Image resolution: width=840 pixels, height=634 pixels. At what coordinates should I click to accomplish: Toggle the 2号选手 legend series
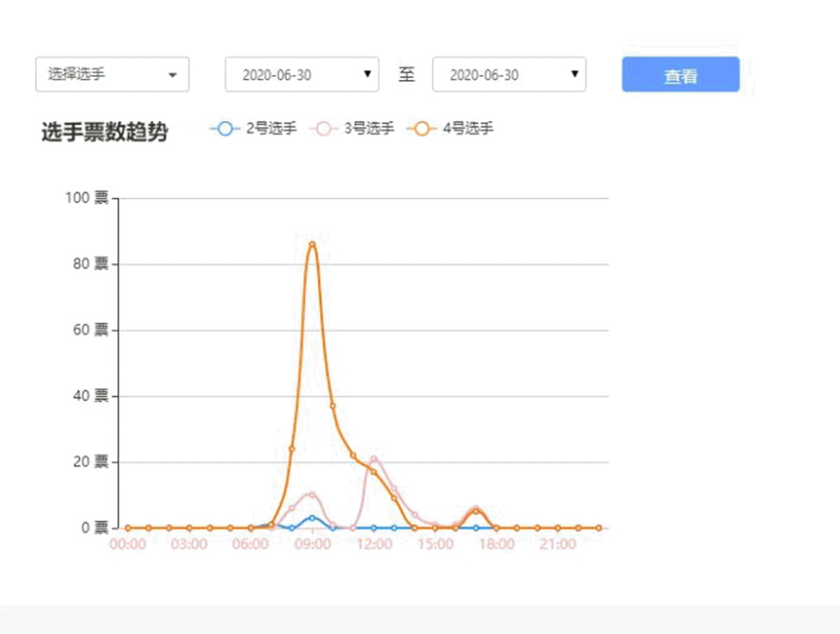point(253,129)
